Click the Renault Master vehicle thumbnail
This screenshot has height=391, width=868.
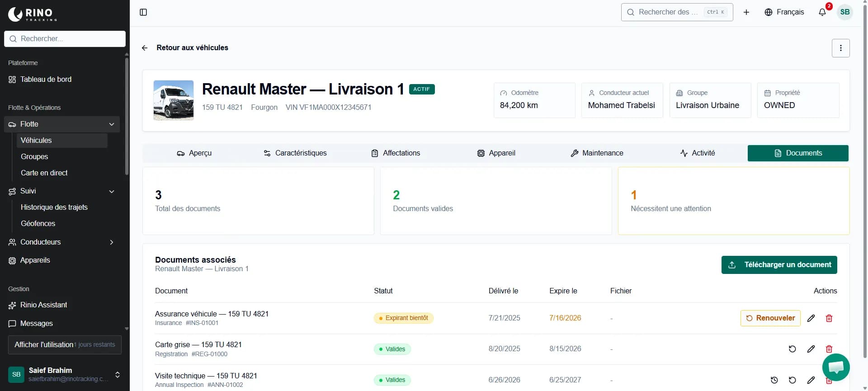174,100
